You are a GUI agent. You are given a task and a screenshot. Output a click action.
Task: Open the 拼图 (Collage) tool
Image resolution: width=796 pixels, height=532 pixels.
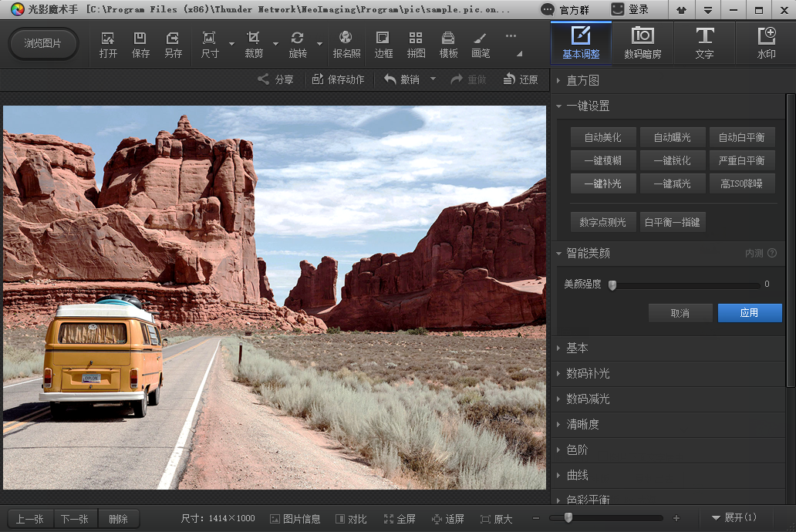tap(416, 45)
